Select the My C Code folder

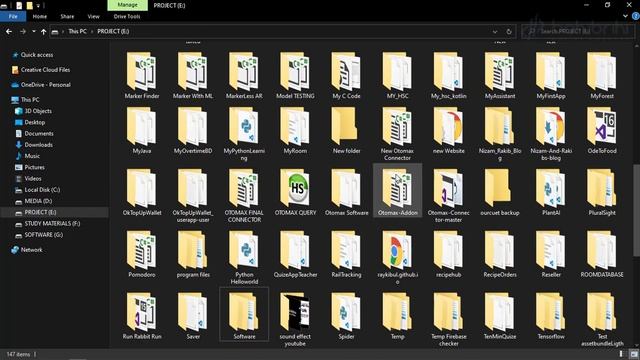pyautogui.click(x=346, y=76)
